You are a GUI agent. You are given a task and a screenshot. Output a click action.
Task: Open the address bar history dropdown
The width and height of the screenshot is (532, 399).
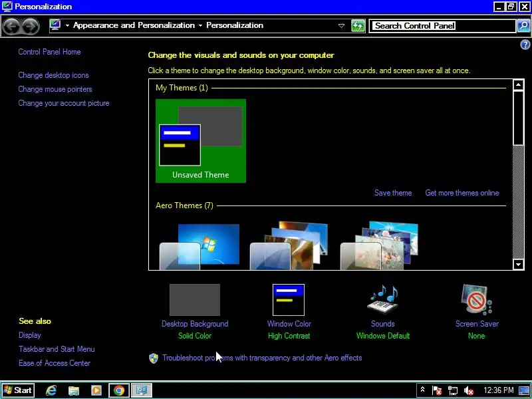[342, 26]
